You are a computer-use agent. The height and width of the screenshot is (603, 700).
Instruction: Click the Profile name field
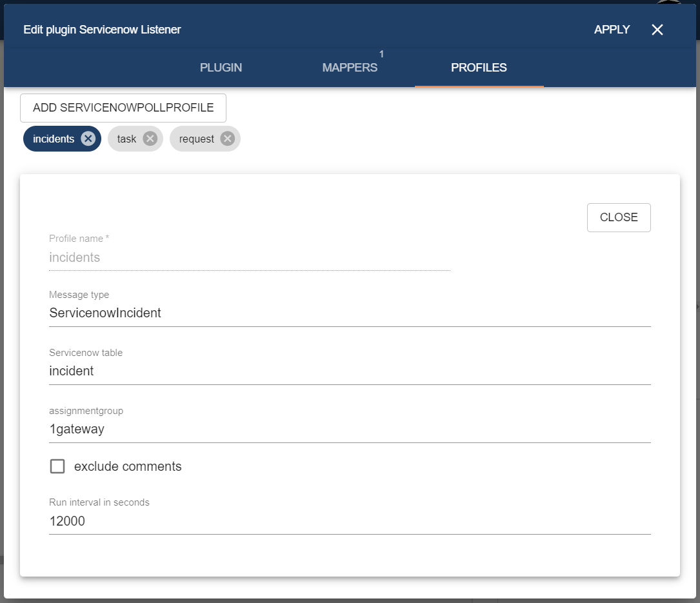(x=249, y=257)
